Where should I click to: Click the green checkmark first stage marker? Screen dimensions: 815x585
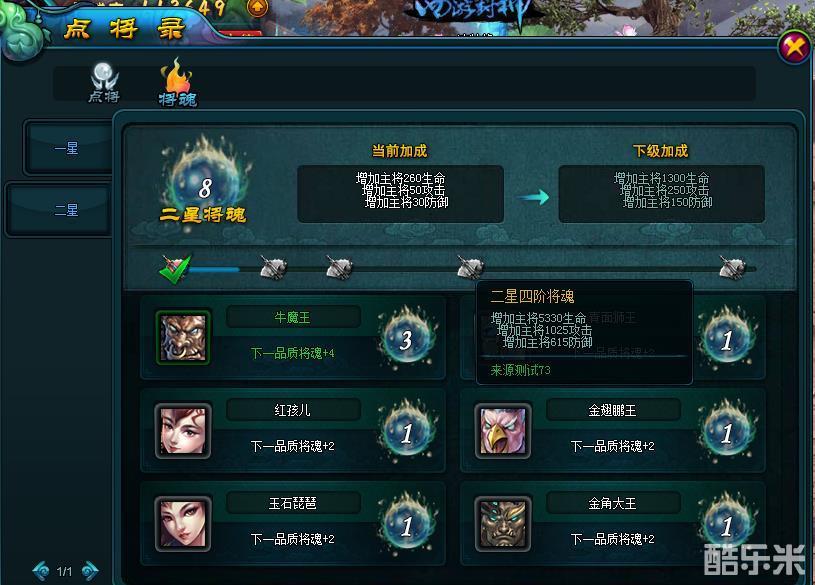[176, 268]
